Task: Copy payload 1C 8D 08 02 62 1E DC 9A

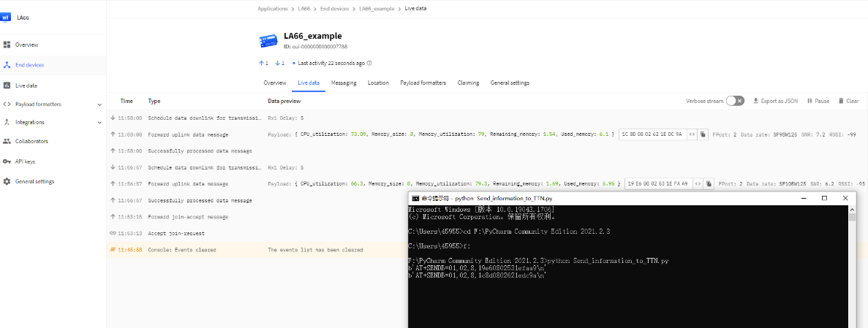Action: [x=703, y=134]
